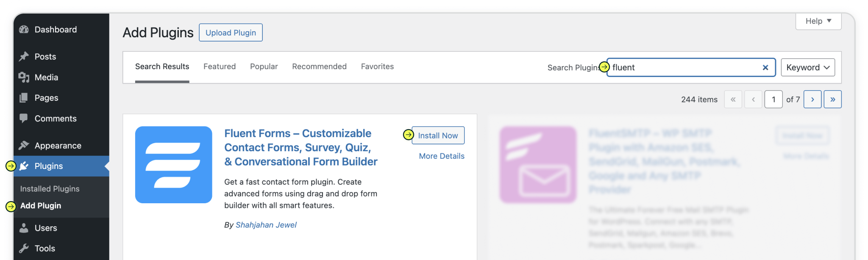This screenshot has width=868, height=260.
Task: Click the current page number field
Action: (x=773, y=99)
